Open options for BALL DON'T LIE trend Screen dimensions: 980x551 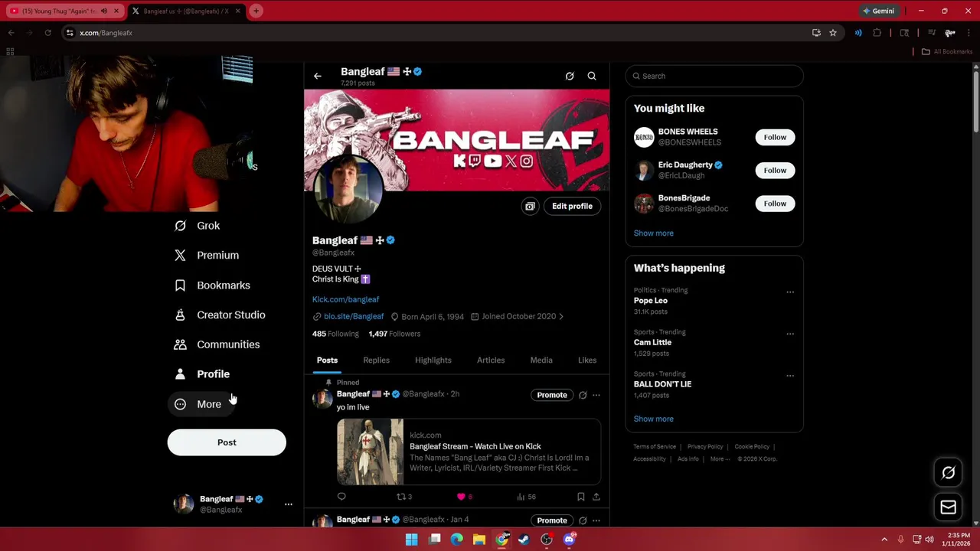pyautogui.click(x=790, y=376)
